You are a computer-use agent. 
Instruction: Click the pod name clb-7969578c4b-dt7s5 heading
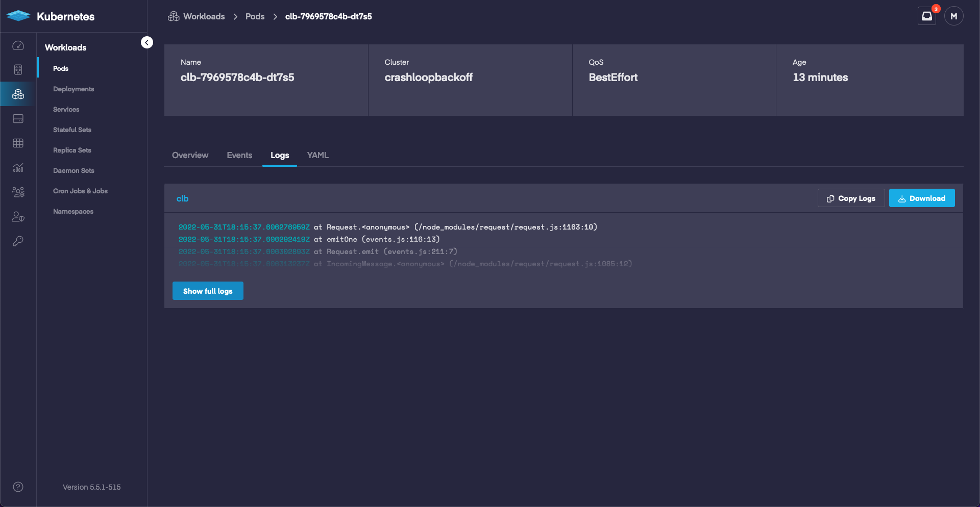[237, 77]
